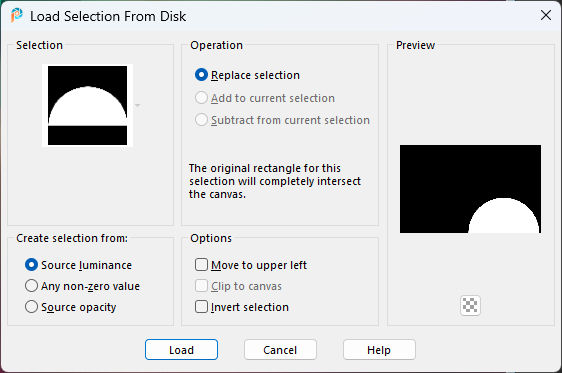Open the selection file dropdown arrow
Image resolution: width=562 pixels, height=373 pixels.
137,105
